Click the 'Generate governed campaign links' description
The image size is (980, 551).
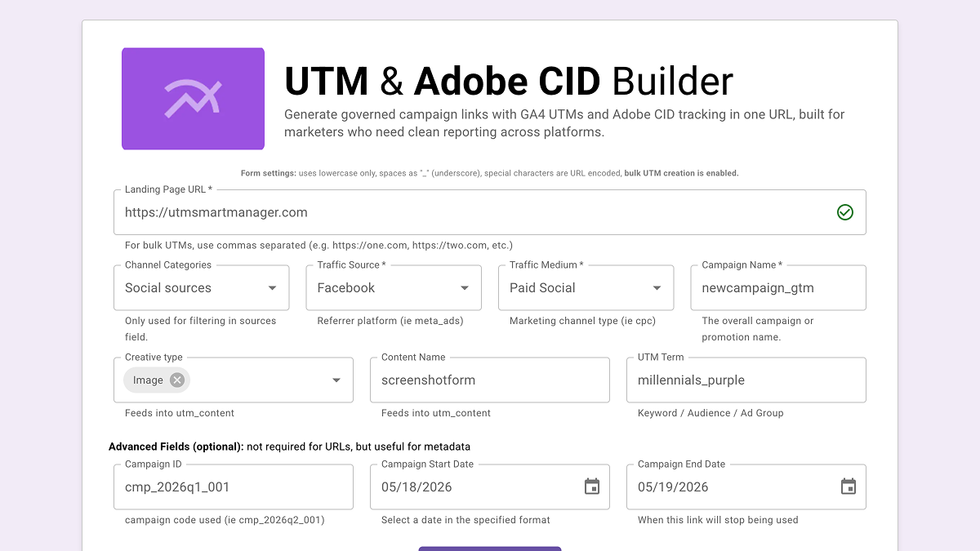point(564,123)
